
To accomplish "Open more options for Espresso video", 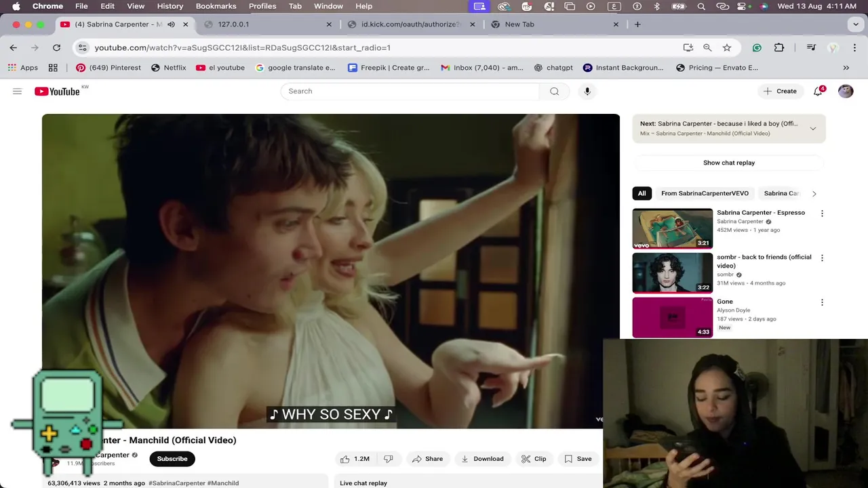I will point(822,213).
